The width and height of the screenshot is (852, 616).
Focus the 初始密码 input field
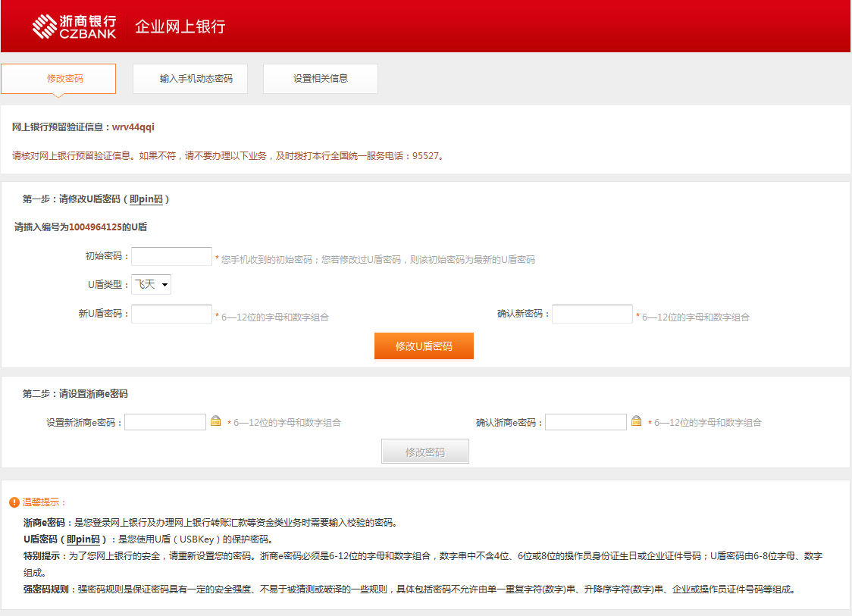[x=171, y=257]
